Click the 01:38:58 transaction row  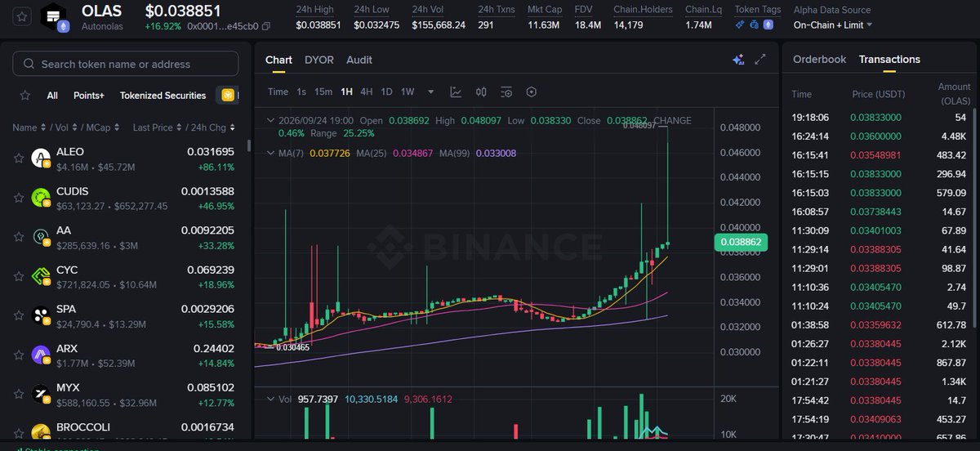click(x=880, y=324)
